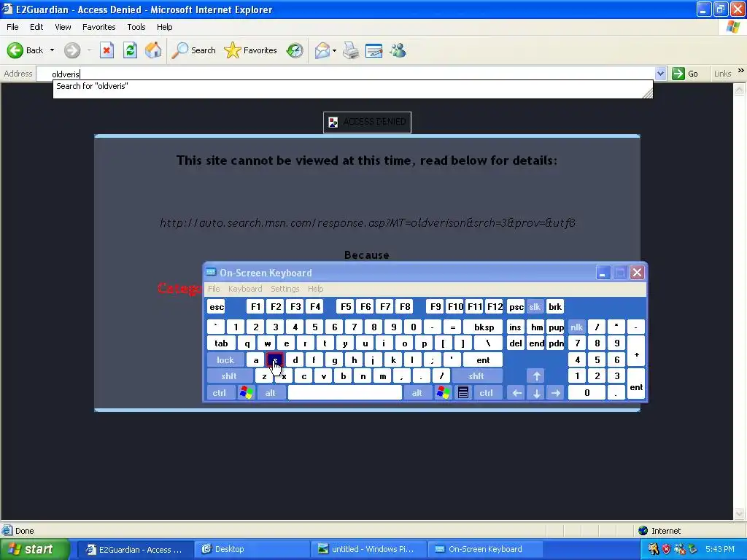
Task: Click the left Windows logo key
Action: point(247,393)
